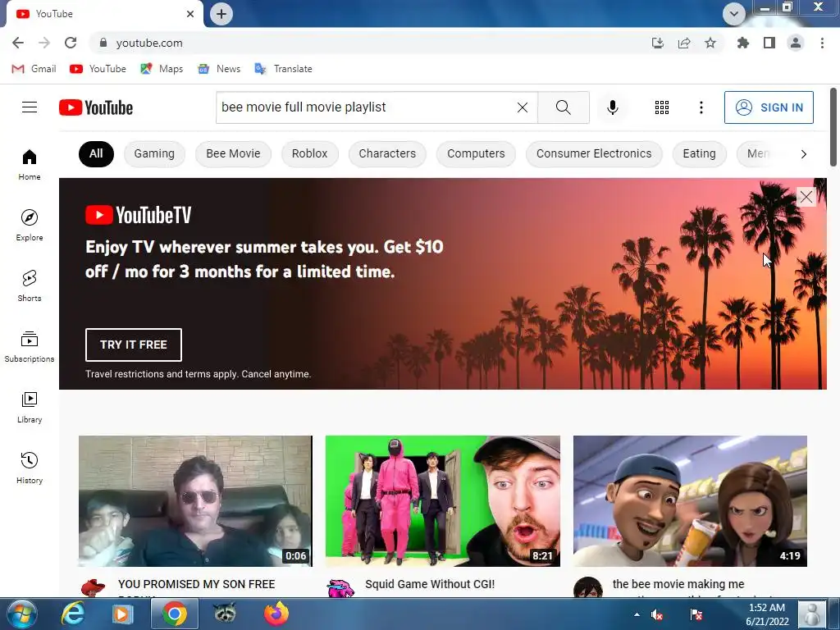Open the Maps bookmark
840x630 pixels.
tap(162, 69)
